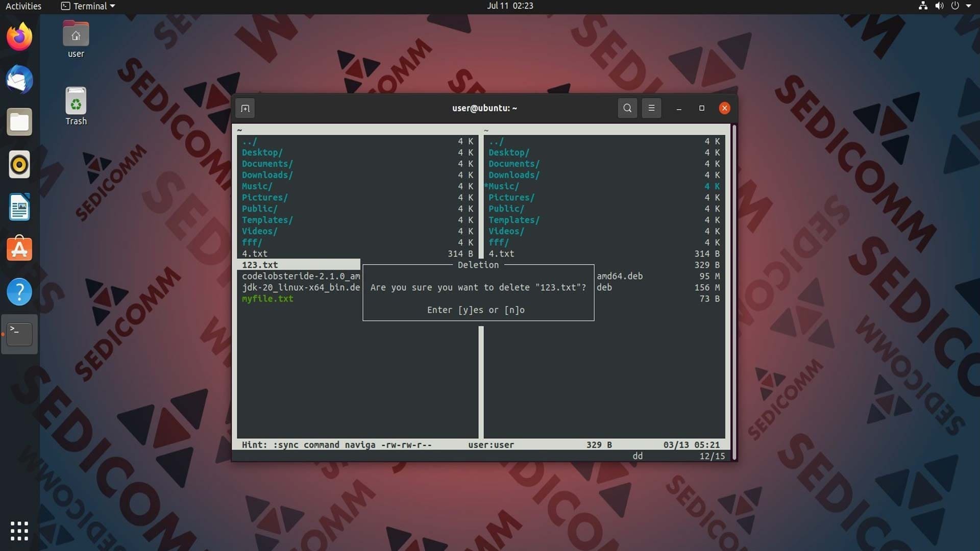Viewport: 980px width, 551px height.
Task: Open the terminal hamburger menu
Action: click(x=651, y=108)
